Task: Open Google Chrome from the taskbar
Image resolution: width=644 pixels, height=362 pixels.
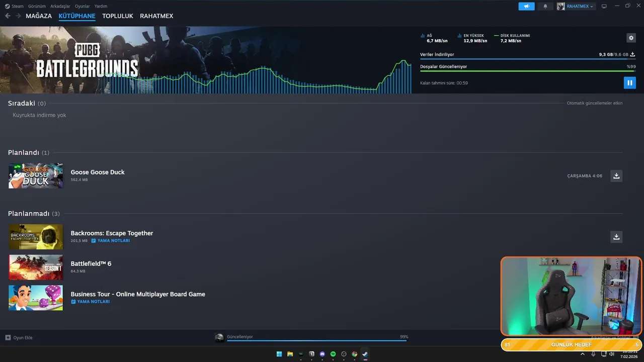Action: click(x=355, y=354)
